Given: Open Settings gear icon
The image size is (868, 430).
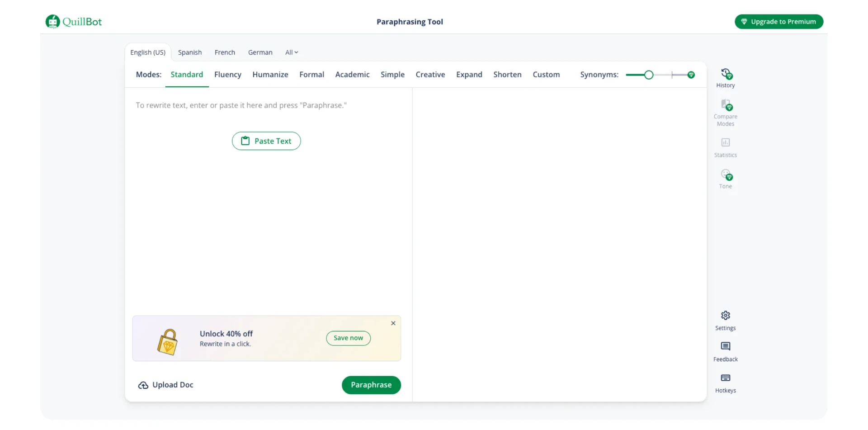Looking at the screenshot, I should pyautogui.click(x=726, y=315).
